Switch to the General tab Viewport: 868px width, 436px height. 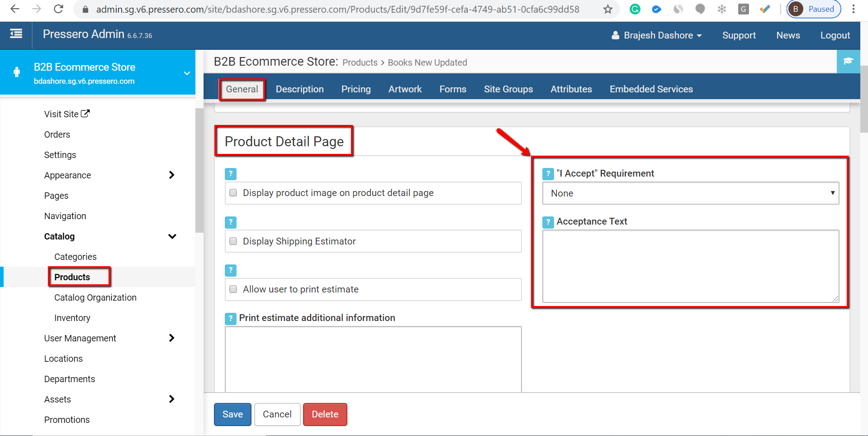tap(242, 89)
